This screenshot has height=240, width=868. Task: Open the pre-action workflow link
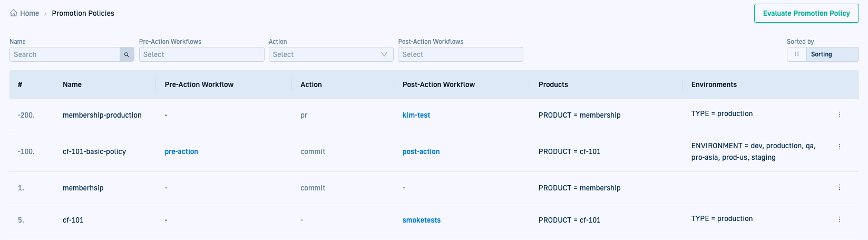point(181,151)
